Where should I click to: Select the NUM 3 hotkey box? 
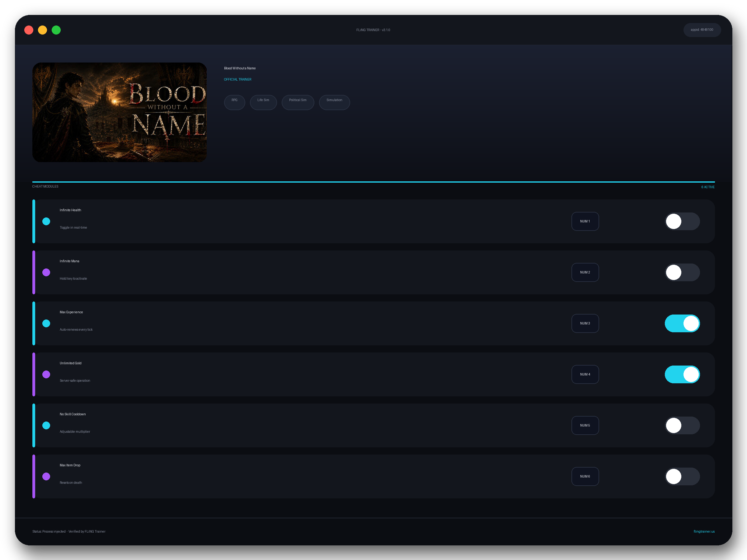tap(585, 323)
